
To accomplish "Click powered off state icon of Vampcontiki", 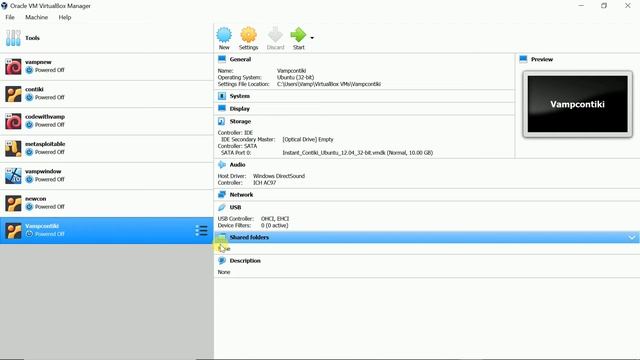I will [29, 234].
